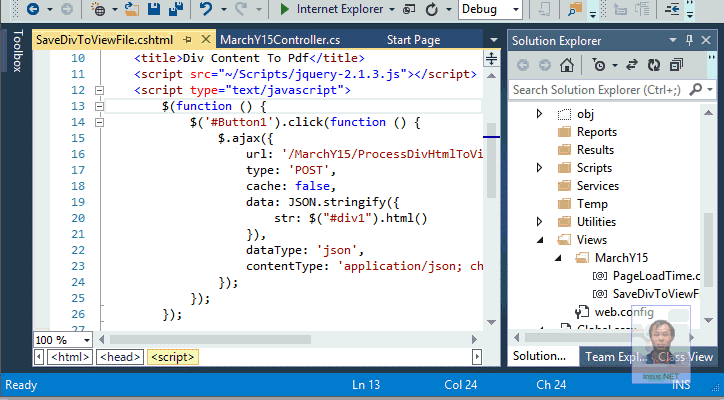
Task: Sync with Active Document in Solution Explorer
Action: tap(632, 65)
